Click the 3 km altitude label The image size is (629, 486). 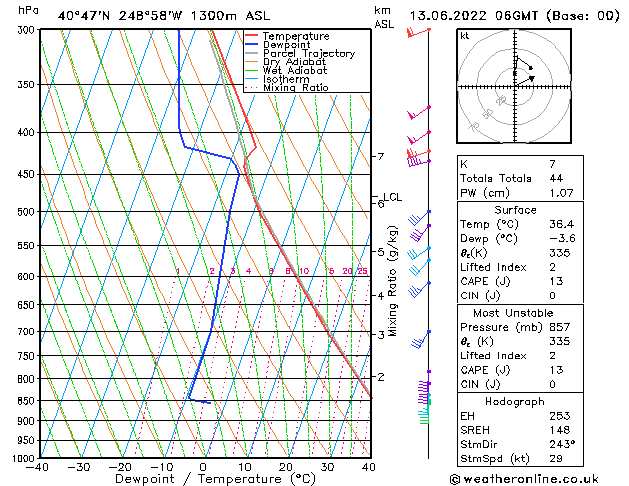click(381, 334)
